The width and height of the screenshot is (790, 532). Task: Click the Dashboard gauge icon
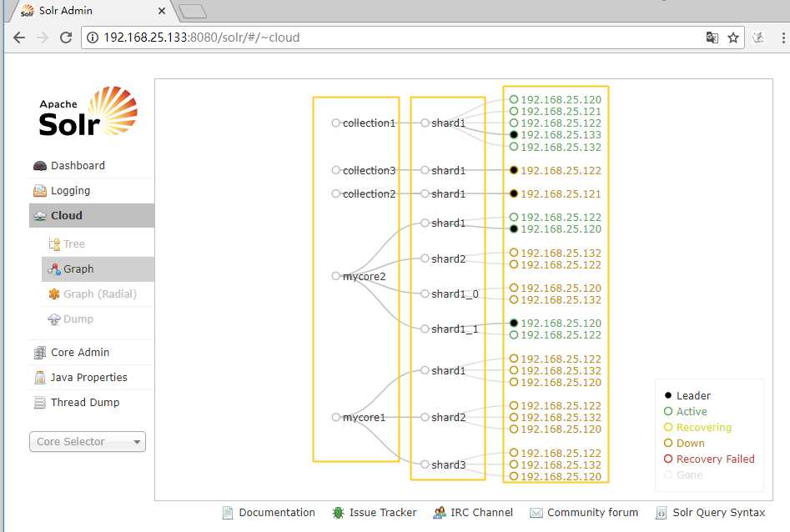40,166
